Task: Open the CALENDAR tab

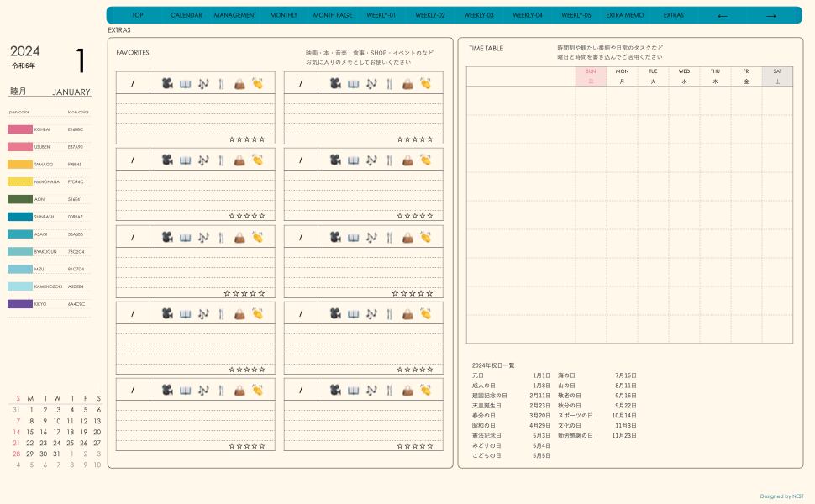Action: pyautogui.click(x=186, y=15)
